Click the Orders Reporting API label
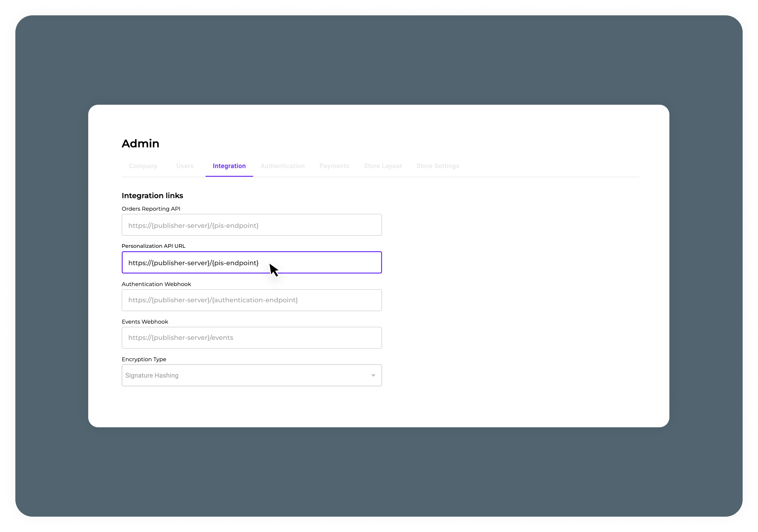 coord(151,209)
